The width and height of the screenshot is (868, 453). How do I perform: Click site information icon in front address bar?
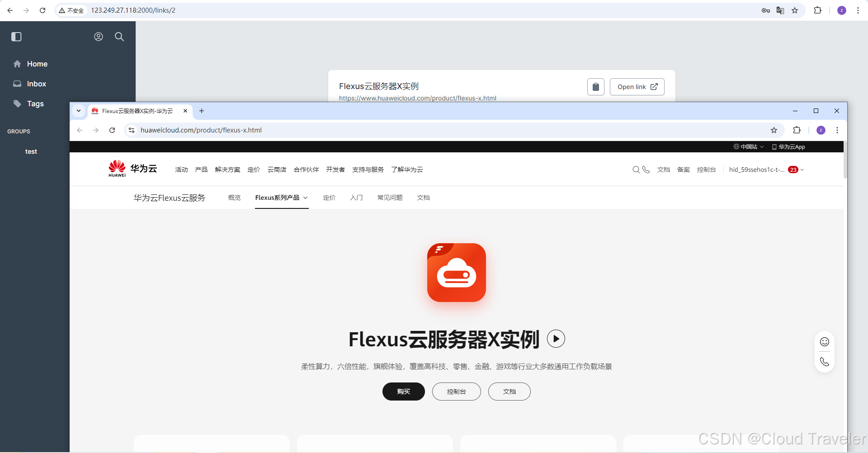[132, 130]
